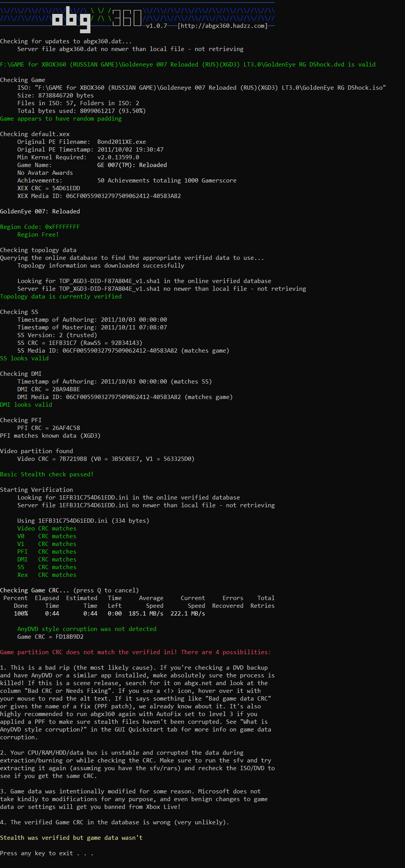Image resolution: width=405 pixels, height=868 pixels.
Task: Select the "Xex CRC matches" line
Action: point(47,575)
